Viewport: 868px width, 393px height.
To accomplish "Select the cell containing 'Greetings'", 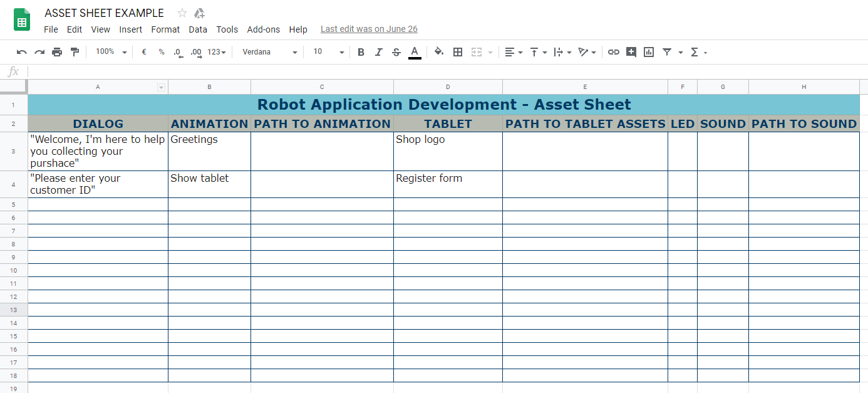I will (209, 151).
